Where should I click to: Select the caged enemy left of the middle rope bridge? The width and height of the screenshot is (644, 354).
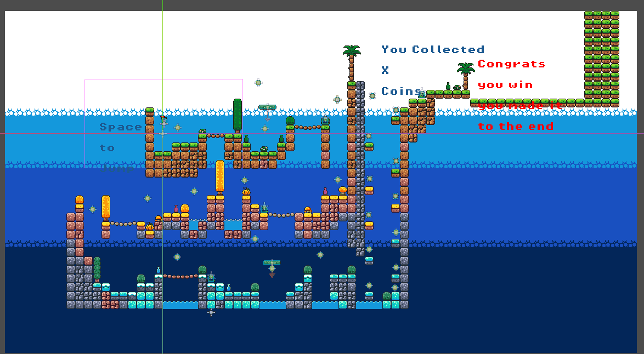pos(264,208)
